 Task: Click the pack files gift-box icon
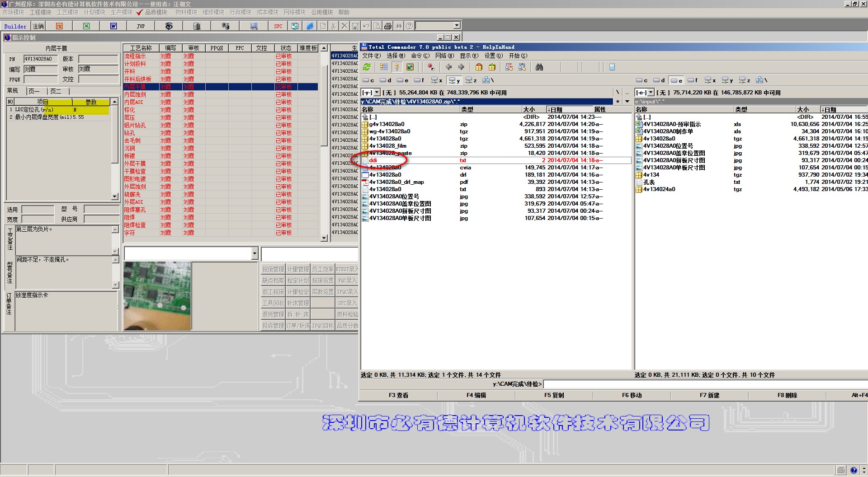coord(479,67)
